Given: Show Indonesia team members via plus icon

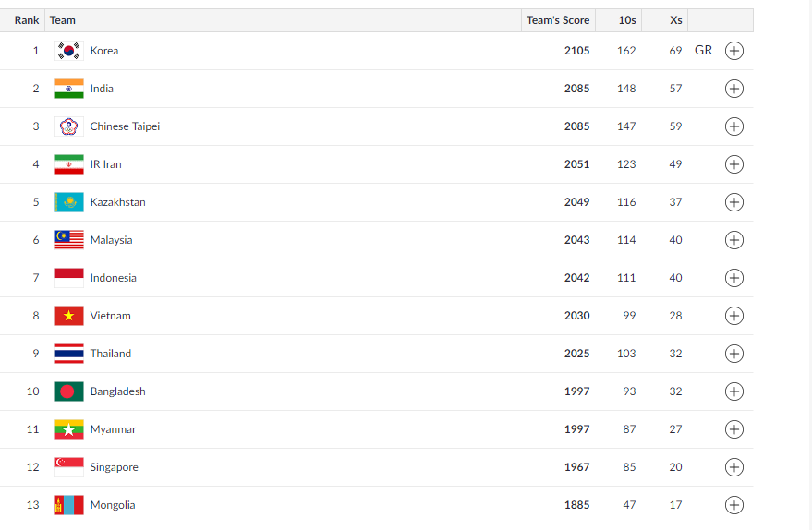Looking at the screenshot, I should (733, 277).
